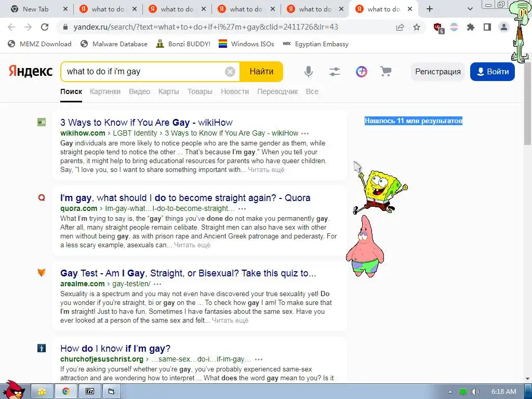Switch to the Товары search tab
532x399 pixels.
(x=200, y=91)
